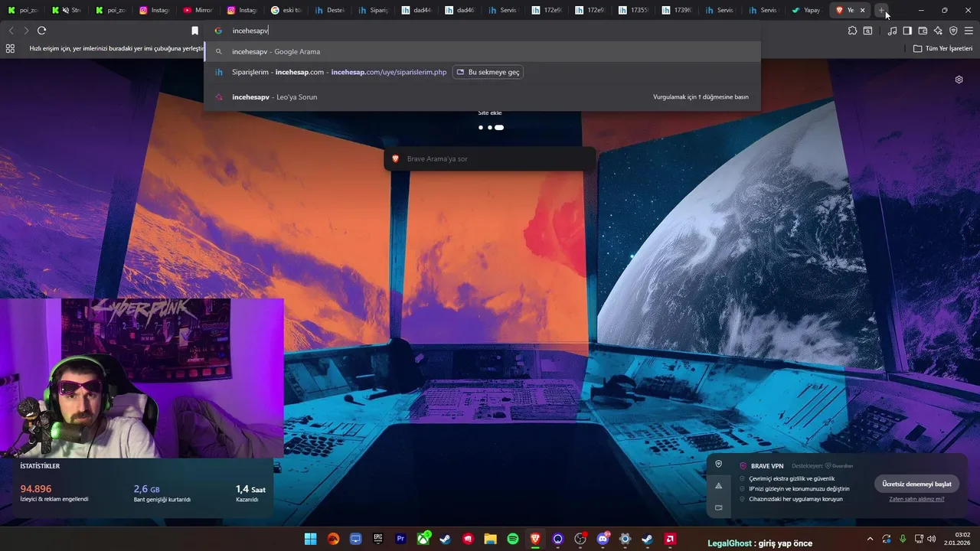
Task: Click the Bu sekmeye geç button
Action: click(488, 72)
